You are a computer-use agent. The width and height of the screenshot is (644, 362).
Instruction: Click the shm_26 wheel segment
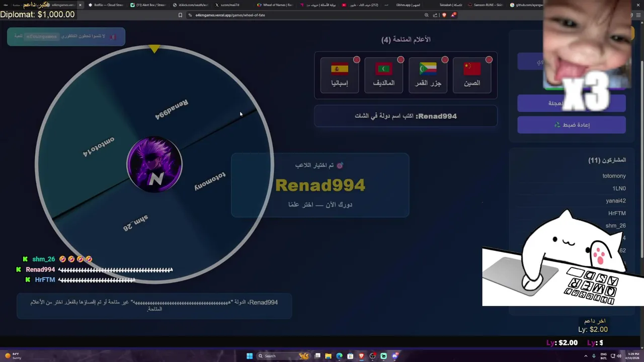pyautogui.click(x=135, y=223)
